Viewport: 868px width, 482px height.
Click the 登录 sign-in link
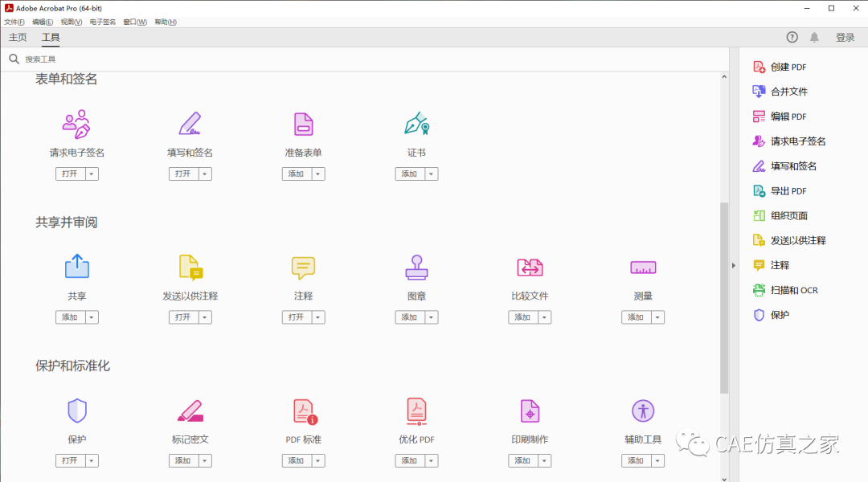point(845,38)
